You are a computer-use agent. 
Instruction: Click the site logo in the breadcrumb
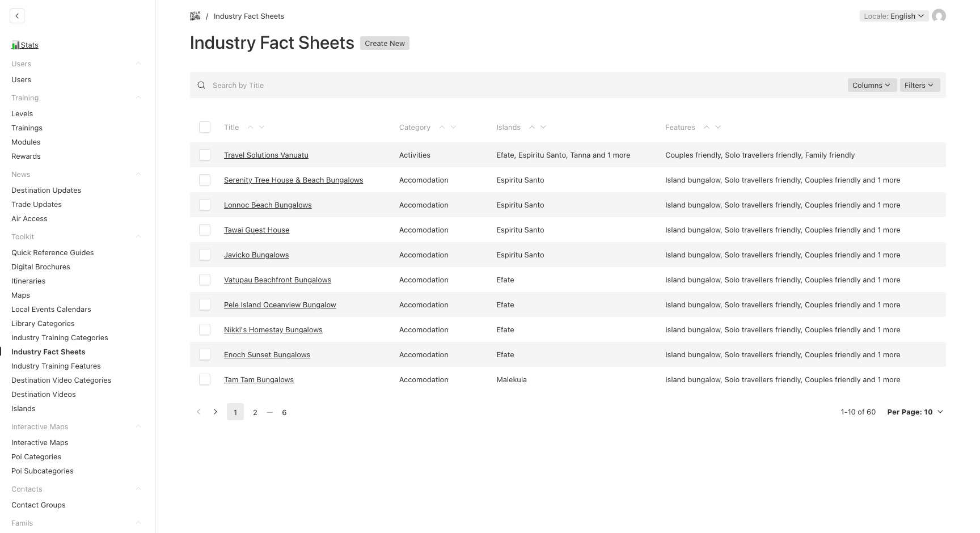click(195, 15)
